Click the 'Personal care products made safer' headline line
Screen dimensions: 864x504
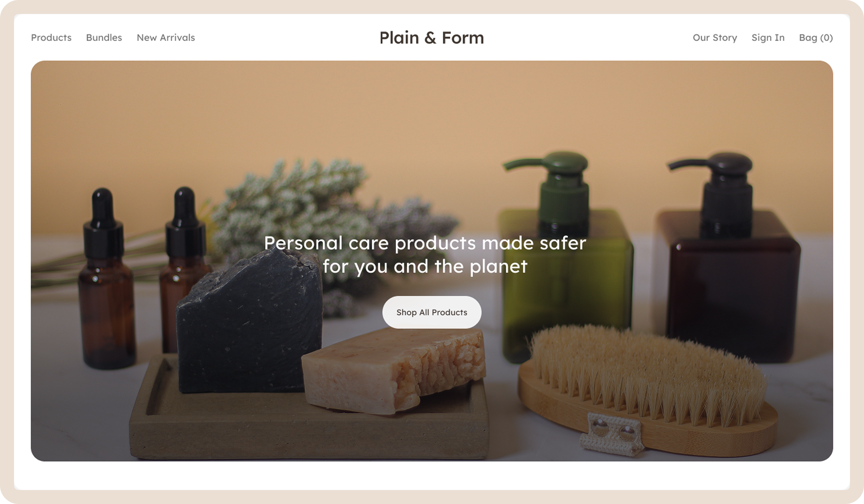coord(425,243)
